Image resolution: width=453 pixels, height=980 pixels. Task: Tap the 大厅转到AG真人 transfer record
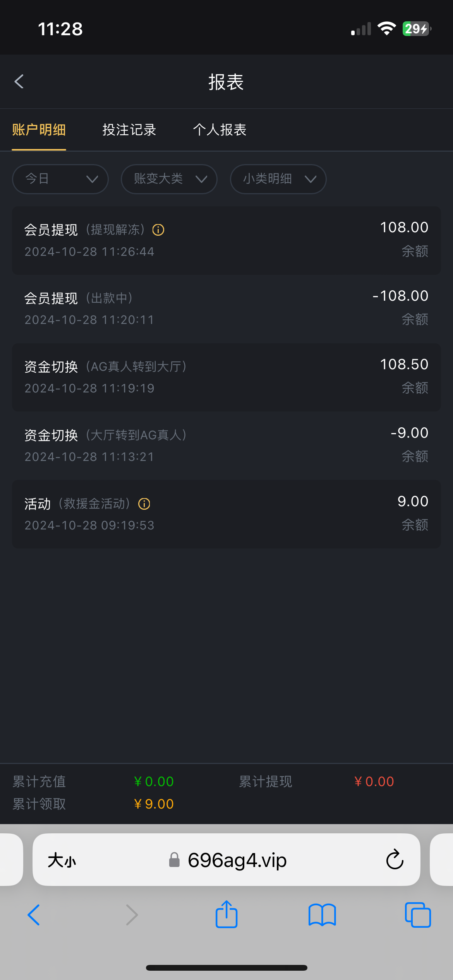pyautogui.click(x=226, y=445)
